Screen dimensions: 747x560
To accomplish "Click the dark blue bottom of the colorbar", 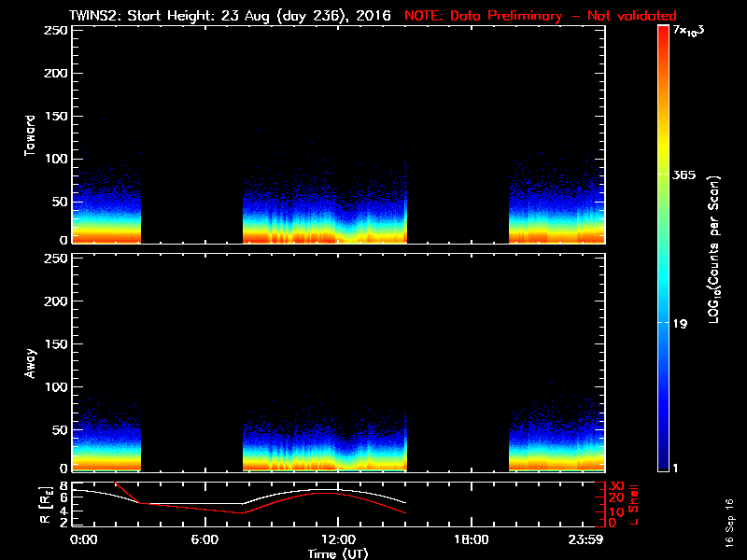I will pos(664,465).
